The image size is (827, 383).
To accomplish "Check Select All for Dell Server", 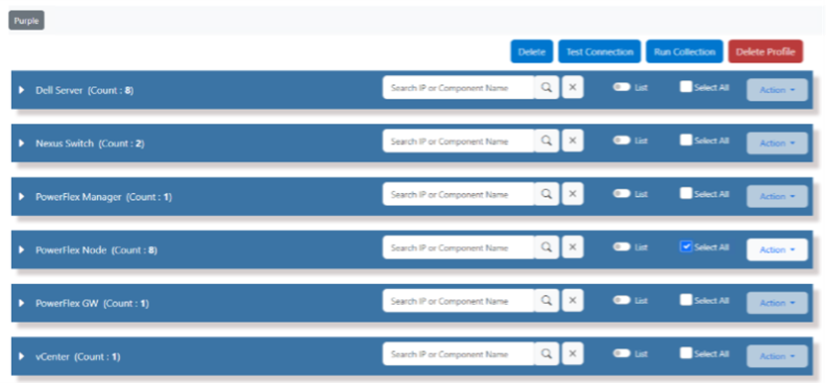I will coord(686,87).
